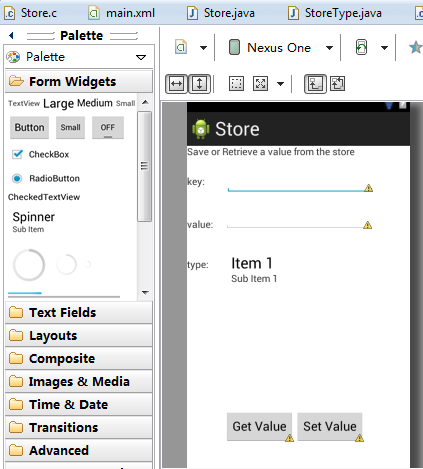Click the Set Value button

coord(330,427)
